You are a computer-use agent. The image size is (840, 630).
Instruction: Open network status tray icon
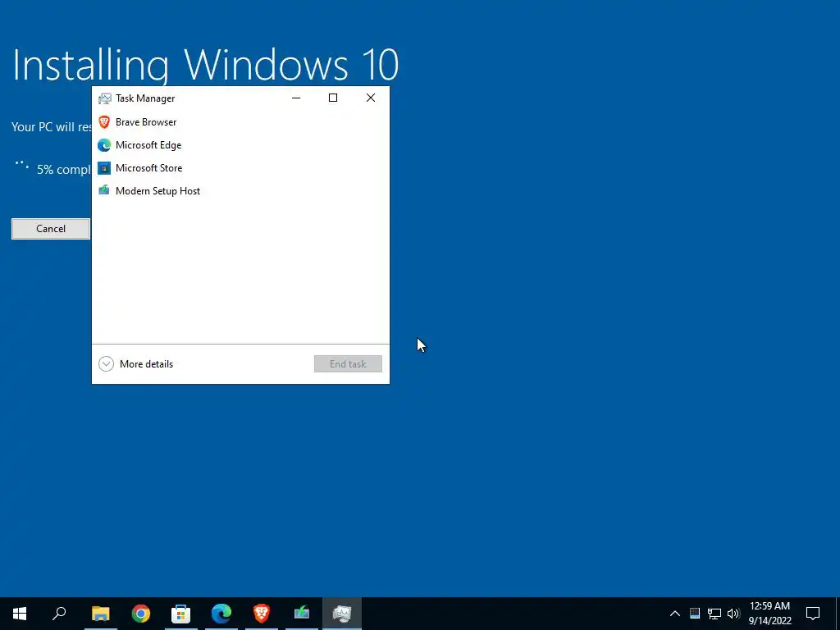[x=714, y=614]
